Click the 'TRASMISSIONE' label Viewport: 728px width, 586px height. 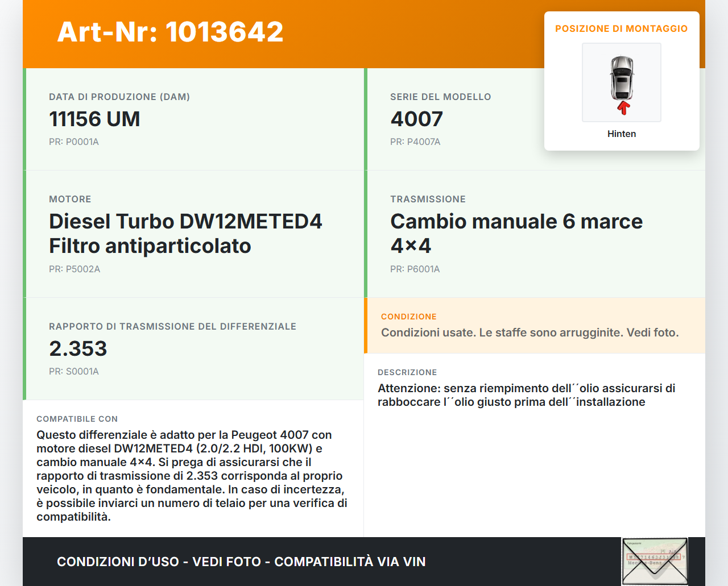pos(428,199)
